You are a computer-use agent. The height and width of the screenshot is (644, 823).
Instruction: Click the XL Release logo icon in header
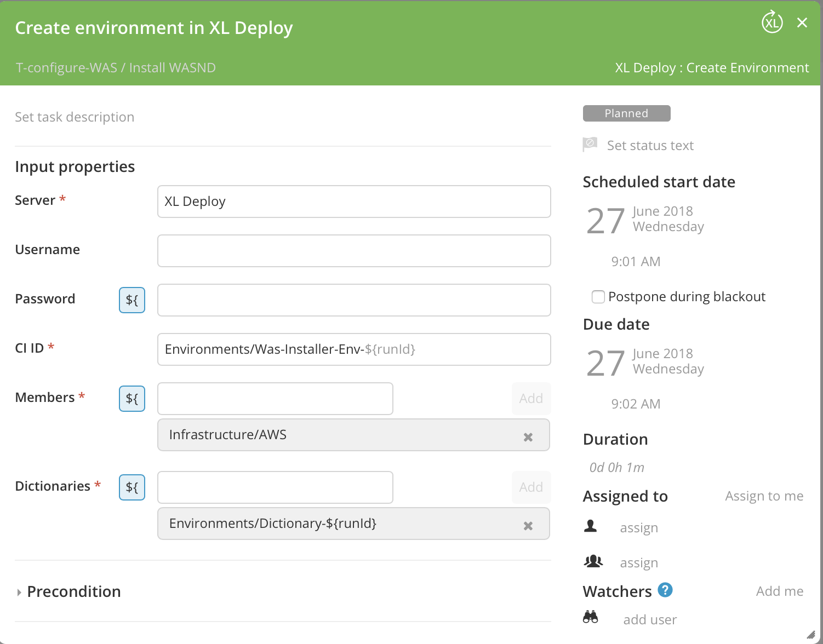[x=772, y=22]
